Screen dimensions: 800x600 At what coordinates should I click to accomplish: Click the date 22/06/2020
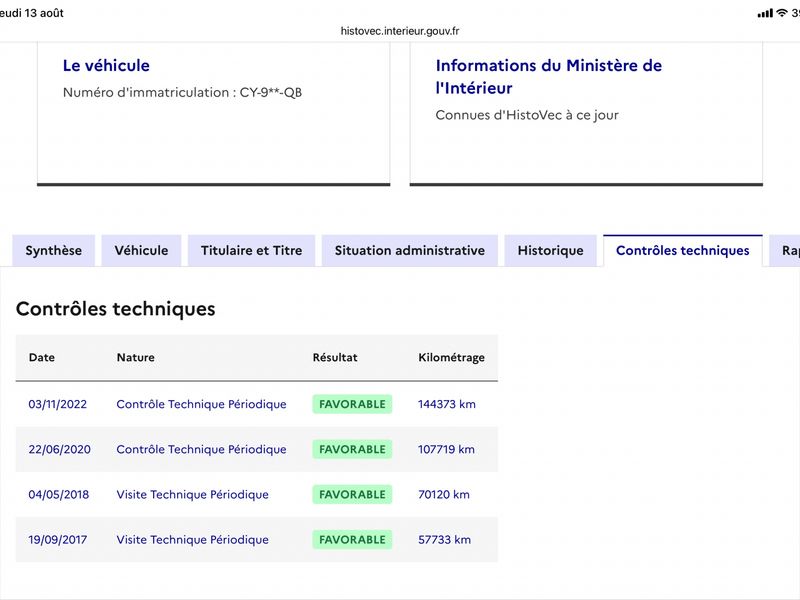(60, 449)
